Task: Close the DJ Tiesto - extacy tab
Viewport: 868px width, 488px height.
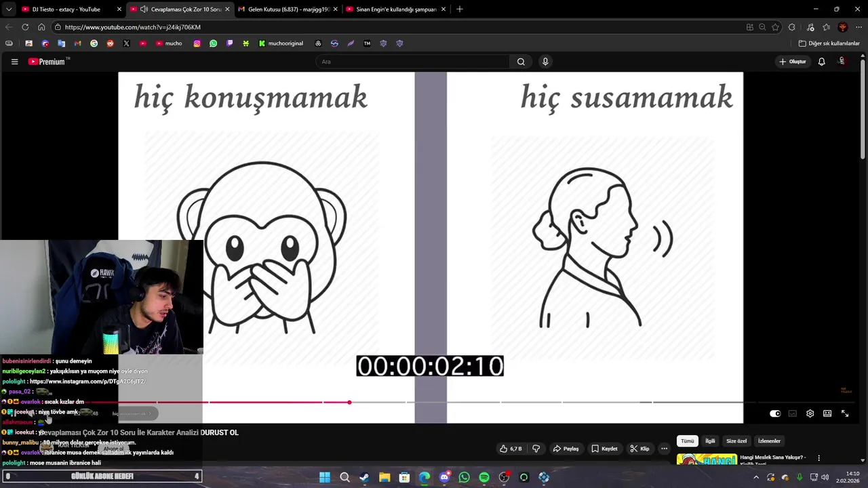Action: 119,9
